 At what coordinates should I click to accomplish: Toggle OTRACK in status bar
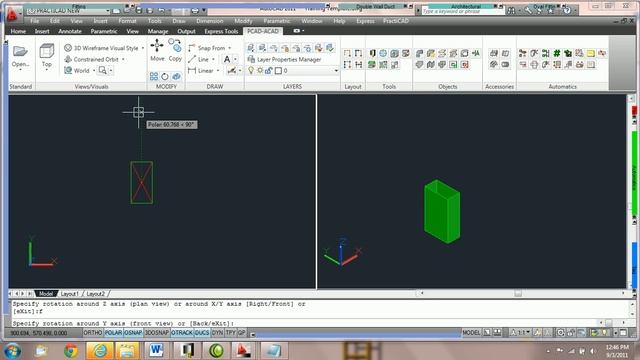[x=182, y=333]
